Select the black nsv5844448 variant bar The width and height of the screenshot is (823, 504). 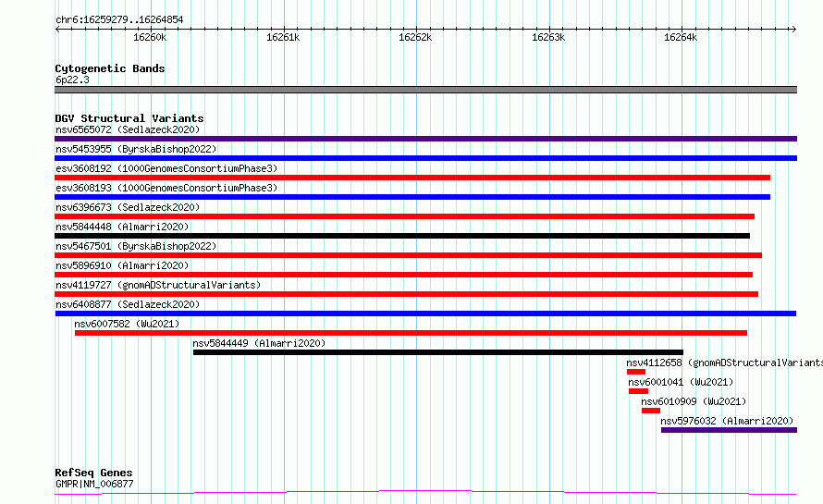pyautogui.click(x=402, y=236)
